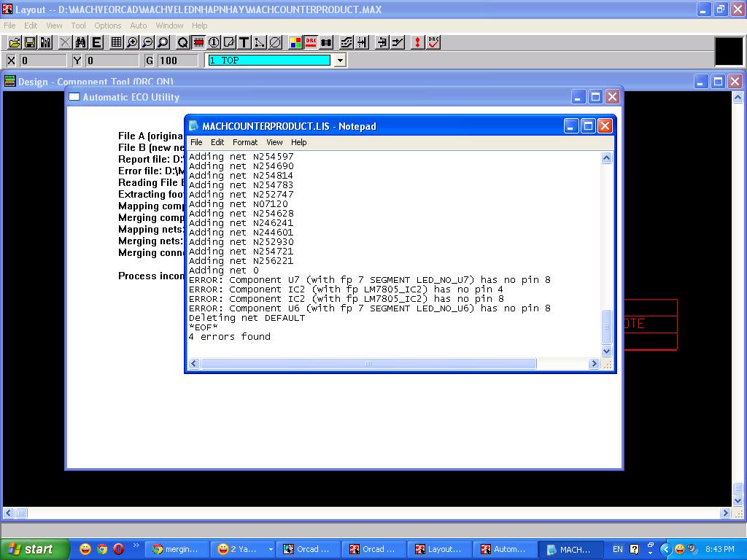The height and width of the screenshot is (560, 747).
Task: Select the Connection tool icon
Action: tap(260, 43)
